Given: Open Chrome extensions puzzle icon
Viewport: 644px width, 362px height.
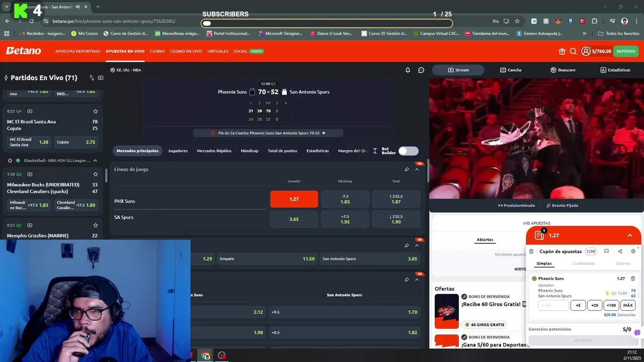Looking at the screenshot, I should [595, 21].
